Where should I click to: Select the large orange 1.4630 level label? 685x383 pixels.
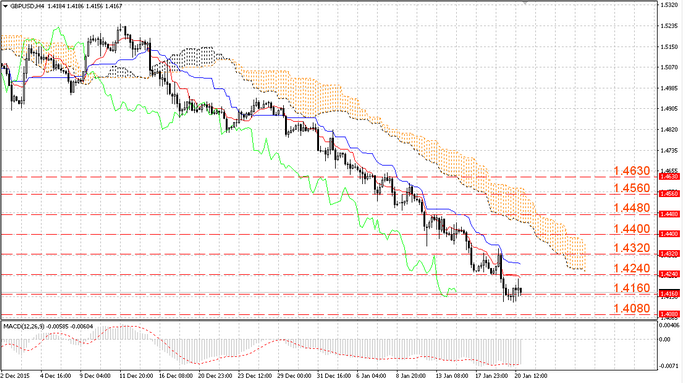(632, 171)
